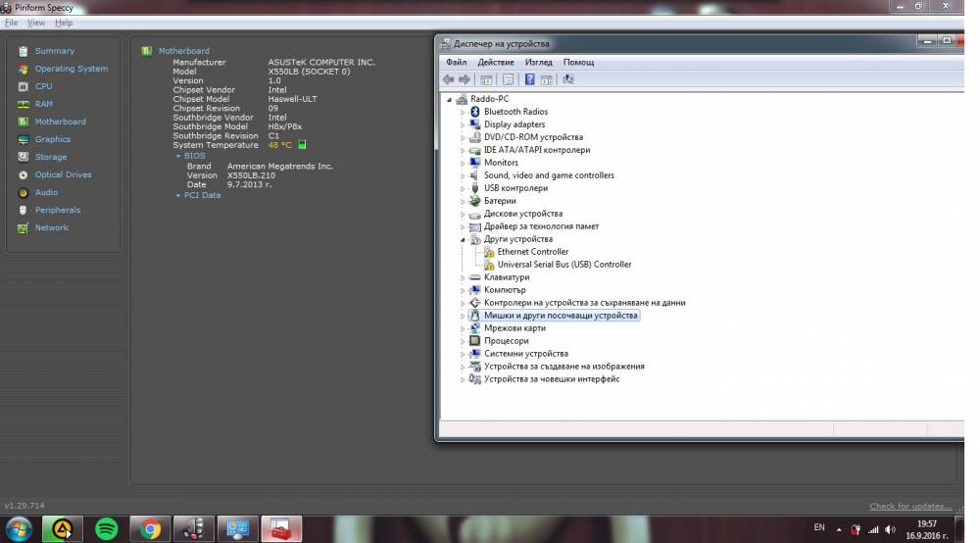The image size is (980, 543).
Task: Expand the Bluetooth Radios node
Action: click(463, 112)
